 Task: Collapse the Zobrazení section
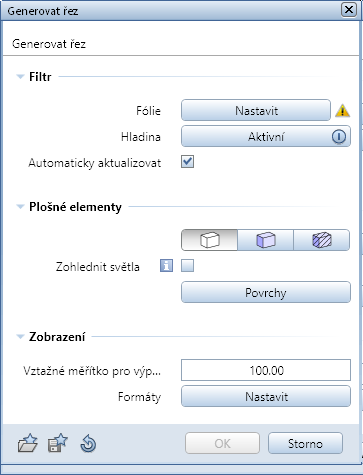click(x=20, y=337)
